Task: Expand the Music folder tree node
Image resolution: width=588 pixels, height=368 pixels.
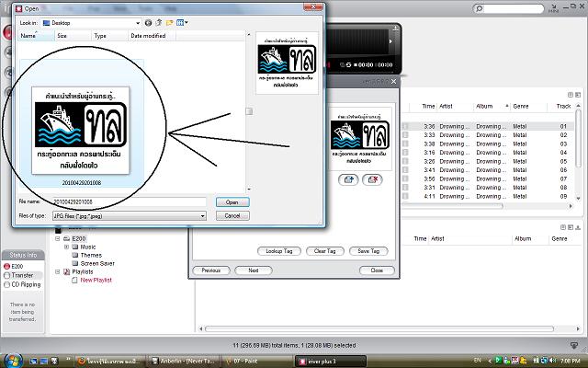Action: tap(66, 247)
